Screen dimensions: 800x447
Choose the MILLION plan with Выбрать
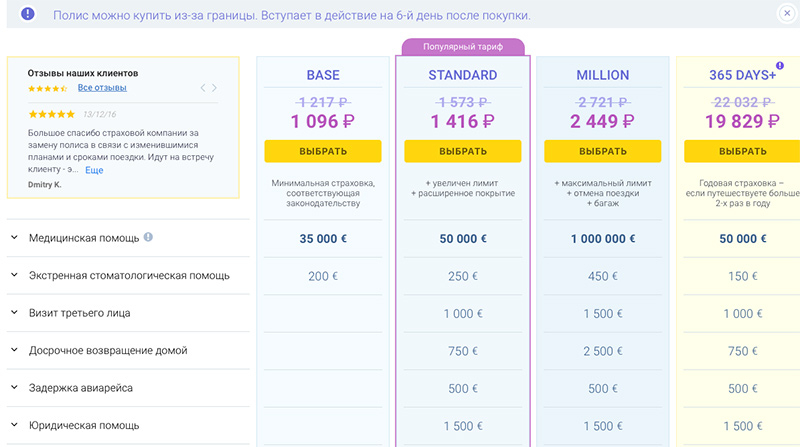602,151
